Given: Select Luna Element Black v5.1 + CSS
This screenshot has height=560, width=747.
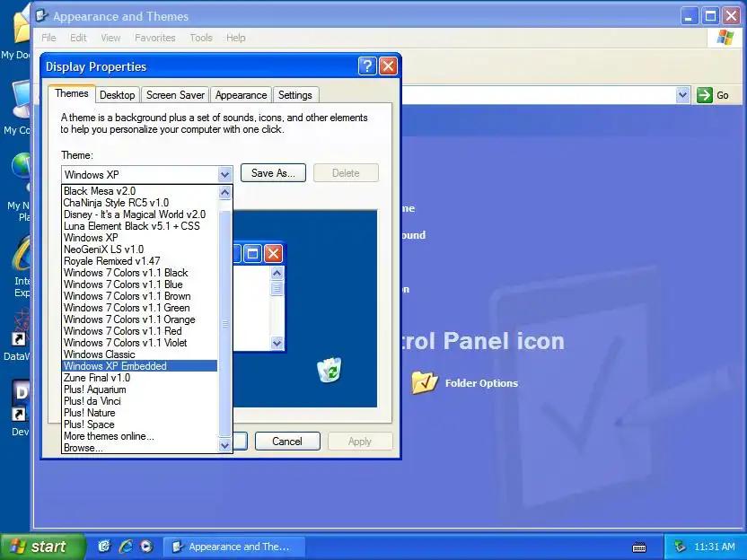Looking at the screenshot, I should [140, 226].
